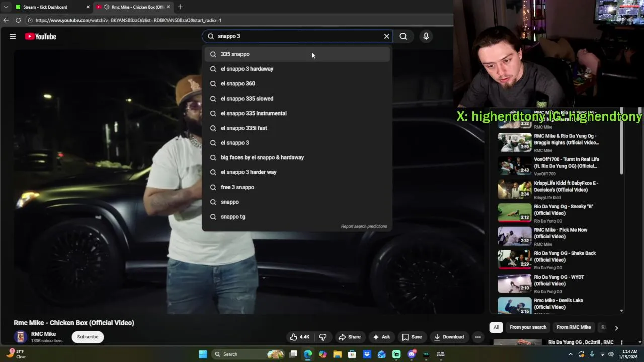
Task: Download the video
Action: (449, 337)
